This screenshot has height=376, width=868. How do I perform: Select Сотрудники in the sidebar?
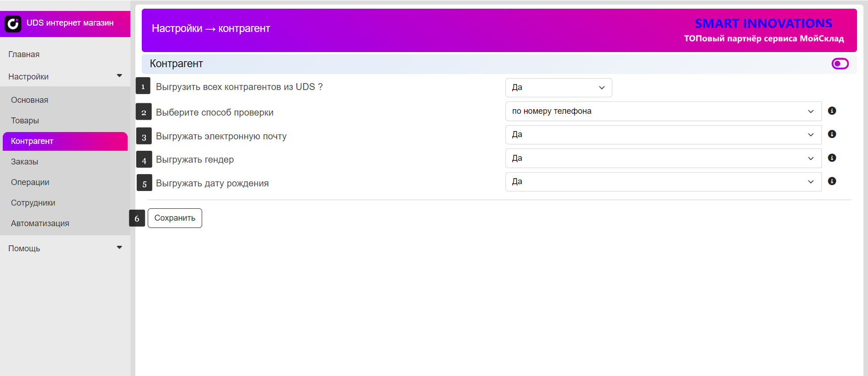[x=33, y=203]
